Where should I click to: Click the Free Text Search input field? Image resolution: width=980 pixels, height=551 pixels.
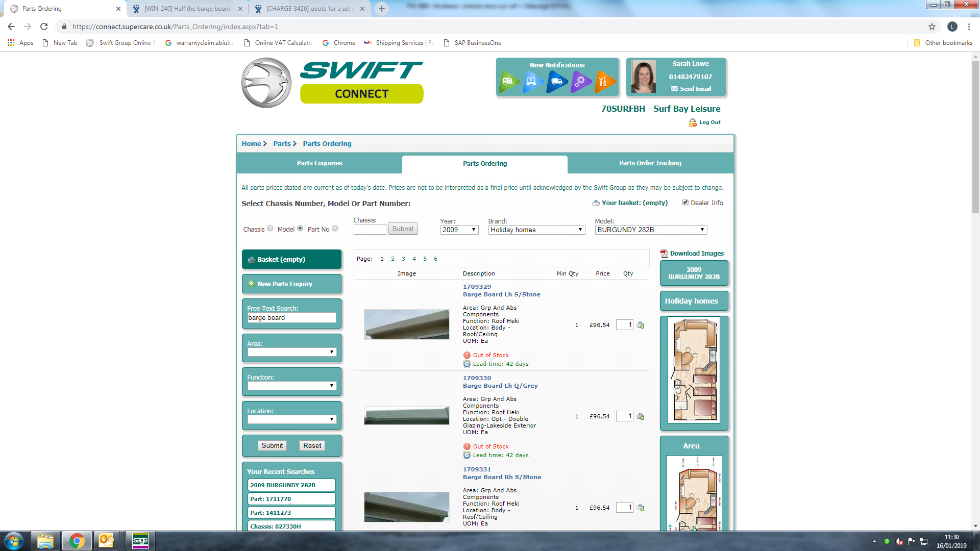point(291,318)
